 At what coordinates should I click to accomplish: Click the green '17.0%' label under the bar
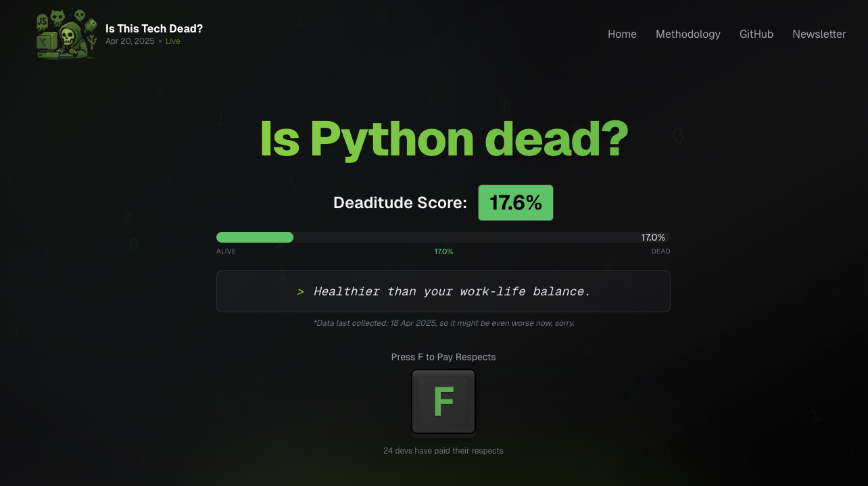pos(443,251)
